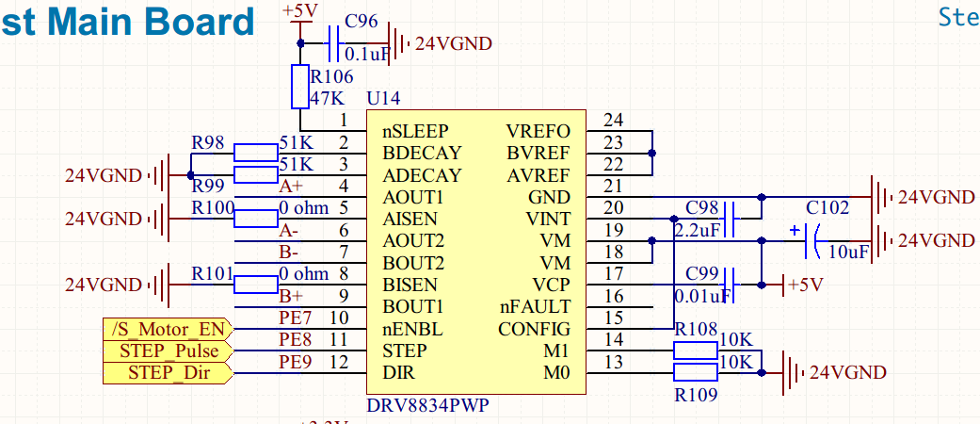Click the STEP pin name inside U14
Screen dimensions: 980x424
(405, 351)
